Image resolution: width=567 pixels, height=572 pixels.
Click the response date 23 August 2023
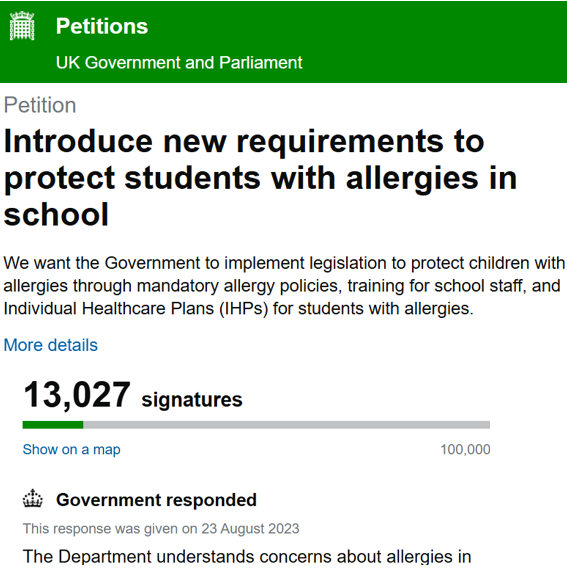tap(250, 529)
